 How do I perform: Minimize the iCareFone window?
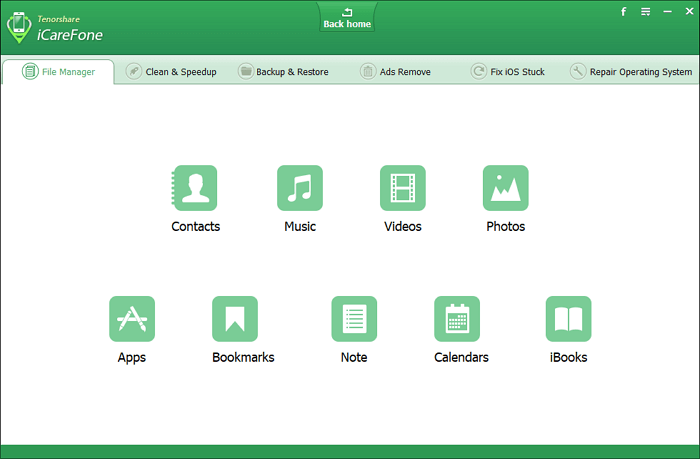tap(667, 12)
